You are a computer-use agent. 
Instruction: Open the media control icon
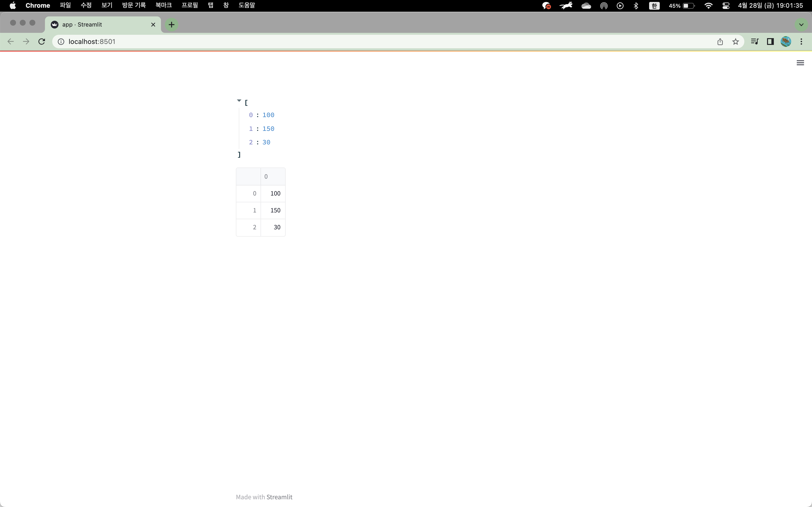pyautogui.click(x=755, y=42)
